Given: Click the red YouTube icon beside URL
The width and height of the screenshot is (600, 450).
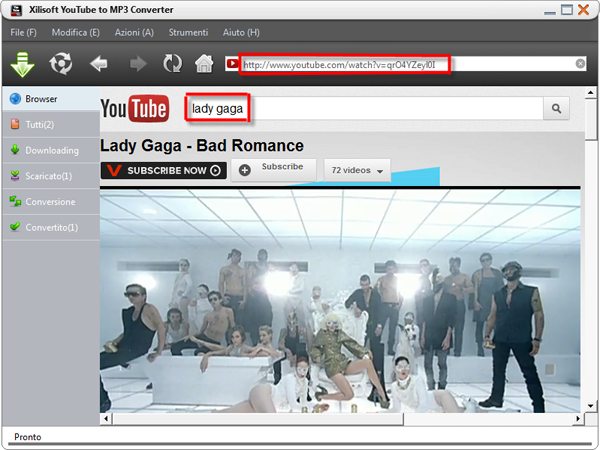Looking at the screenshot, I should [x=232, y=64].
